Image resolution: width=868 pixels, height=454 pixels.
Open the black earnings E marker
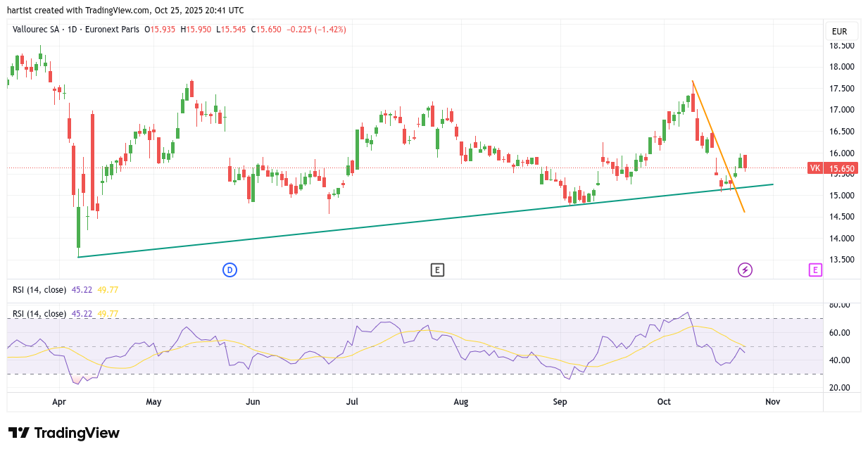tap(437, 270)
